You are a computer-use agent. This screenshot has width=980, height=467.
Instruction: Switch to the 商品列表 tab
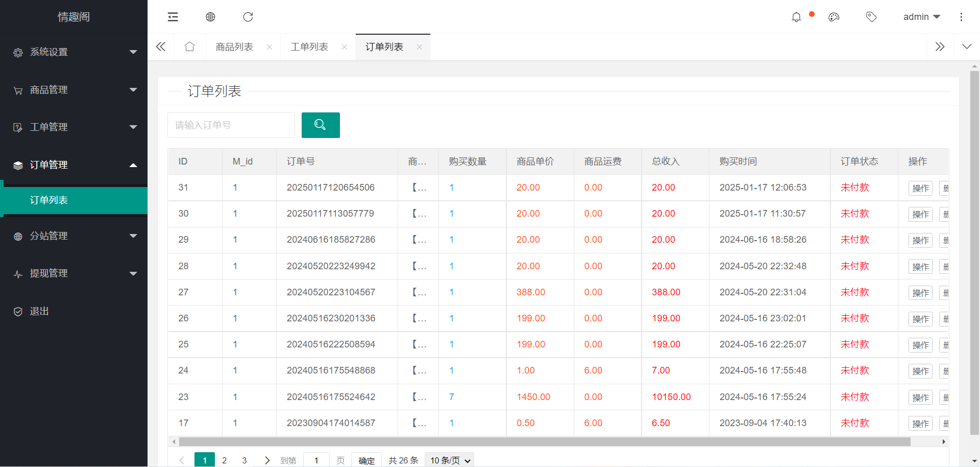click(234, 47)
